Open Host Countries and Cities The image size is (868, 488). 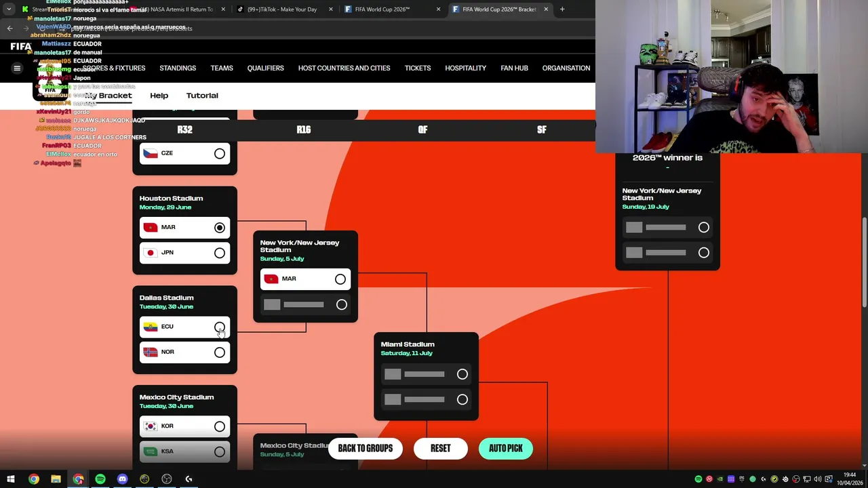[344, 68]
